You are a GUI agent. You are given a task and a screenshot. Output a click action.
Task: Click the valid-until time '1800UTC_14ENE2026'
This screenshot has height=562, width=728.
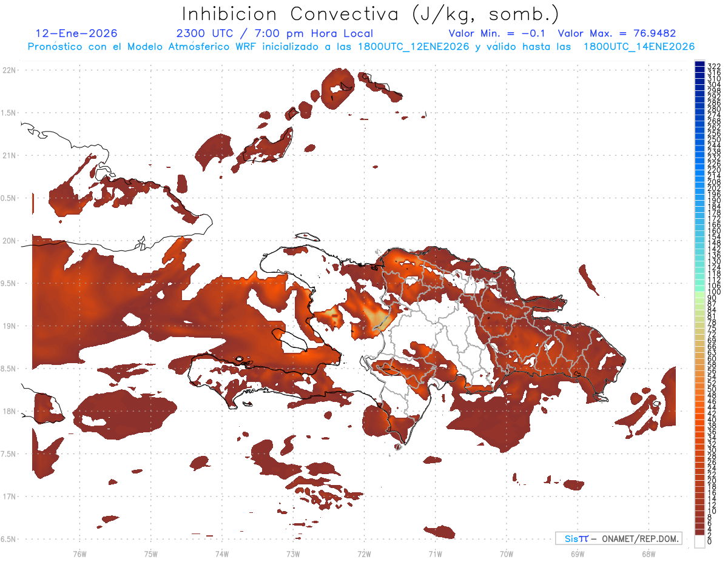coord(639,47)
